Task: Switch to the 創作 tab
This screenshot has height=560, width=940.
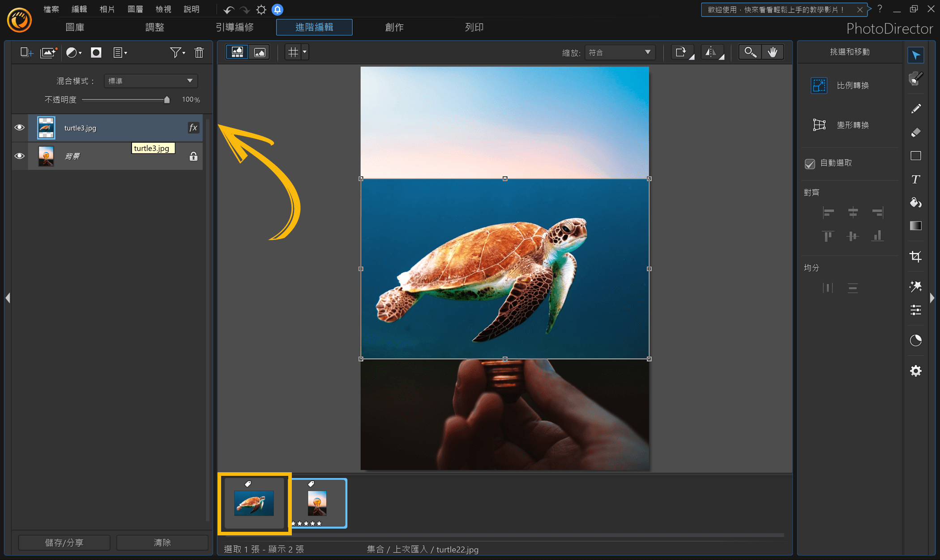Action: coord(394,27)
